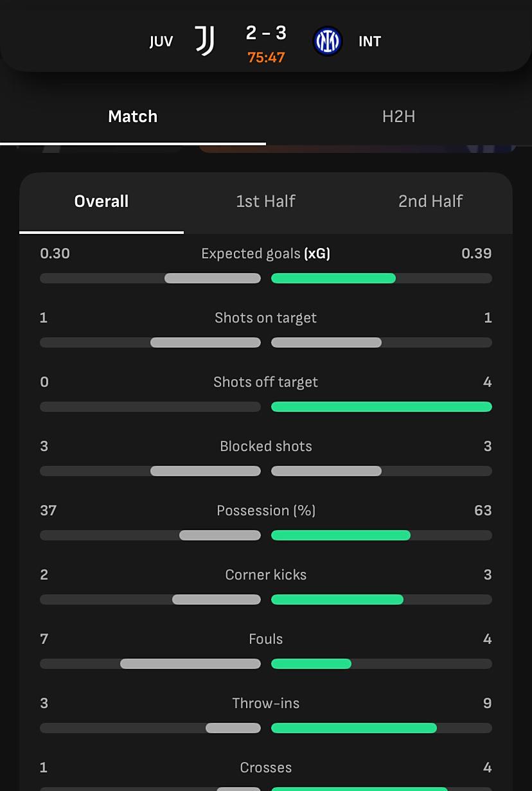Click Juventus's gray fouls bar

click(190, 664)
